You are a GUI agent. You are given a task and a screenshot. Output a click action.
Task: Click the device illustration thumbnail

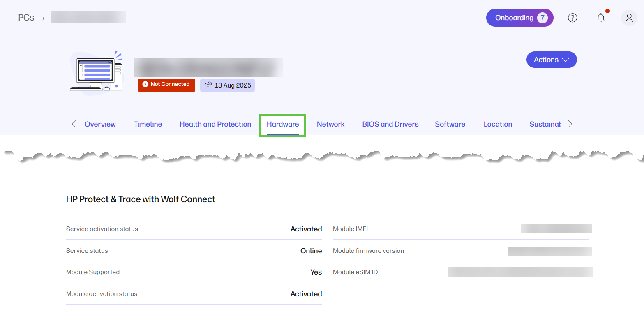click(x=96, y=72)
